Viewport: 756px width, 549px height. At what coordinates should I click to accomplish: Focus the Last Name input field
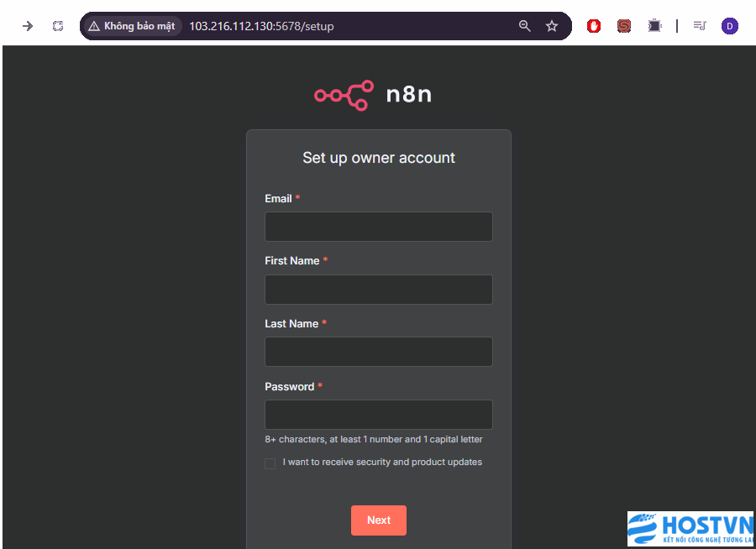(x=379, y=352)
